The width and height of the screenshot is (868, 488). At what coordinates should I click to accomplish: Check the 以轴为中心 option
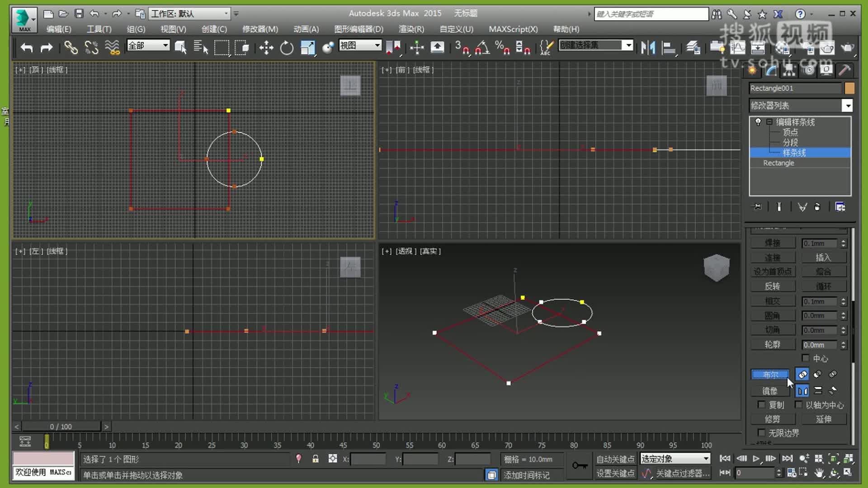(x=799, y=404)
